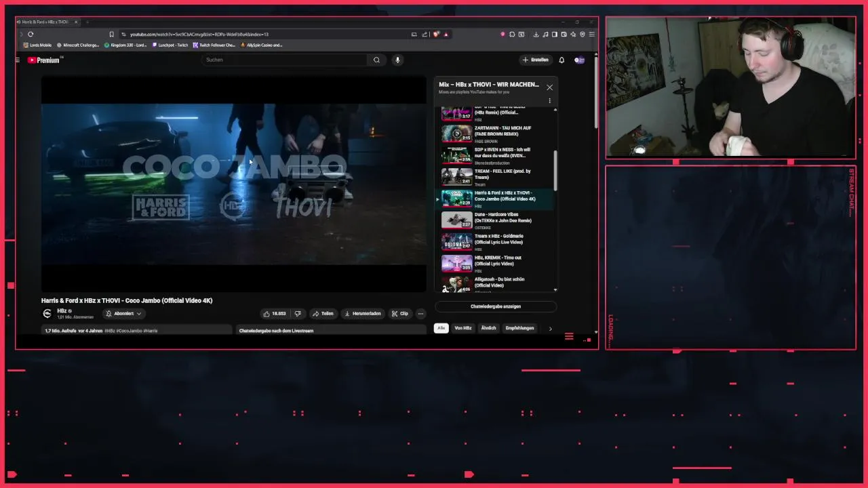
Task: Open the Abonniert notification dropdown
Action: click(x=123, y=314)
